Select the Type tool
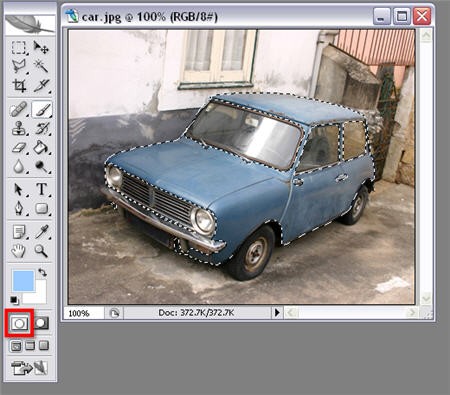 41,189
